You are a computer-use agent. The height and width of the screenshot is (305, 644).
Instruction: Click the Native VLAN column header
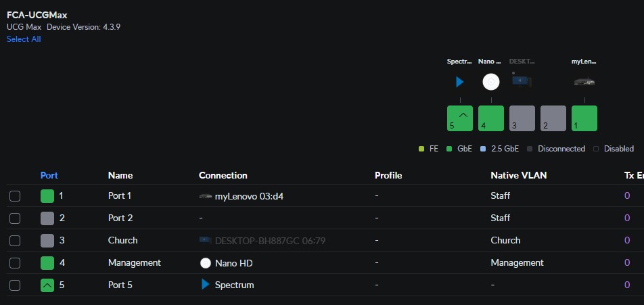pyautogui.click(x=518, y=175)
